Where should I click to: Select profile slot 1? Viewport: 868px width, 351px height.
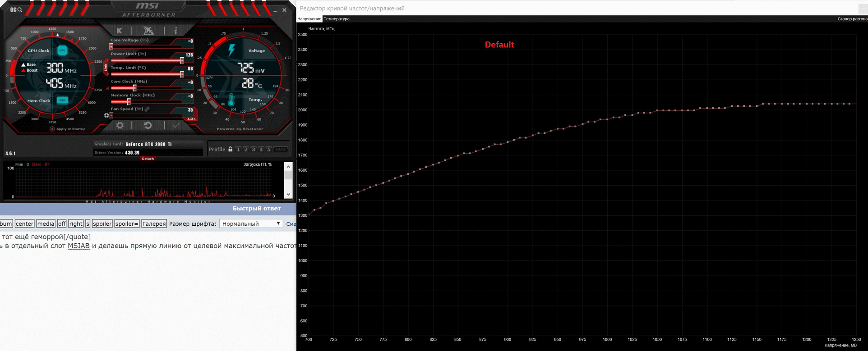point(238,149)
